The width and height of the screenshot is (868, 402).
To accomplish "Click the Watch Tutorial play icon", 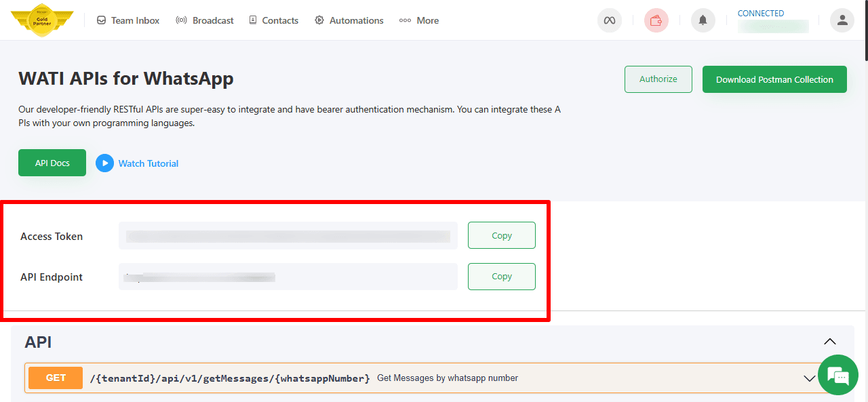I will (x=104, y=163).
